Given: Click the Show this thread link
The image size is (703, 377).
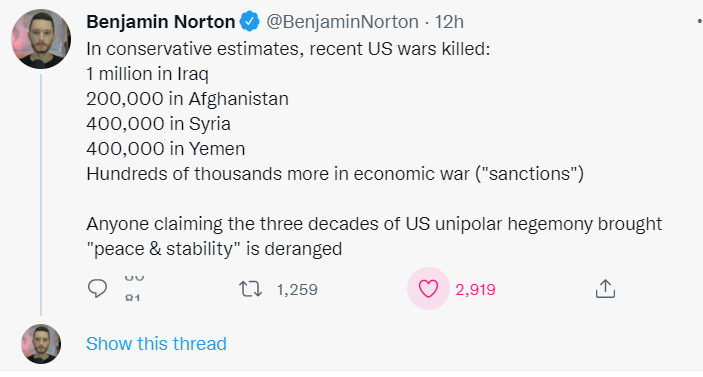Looking at the screenshot, I should point(156,344).
